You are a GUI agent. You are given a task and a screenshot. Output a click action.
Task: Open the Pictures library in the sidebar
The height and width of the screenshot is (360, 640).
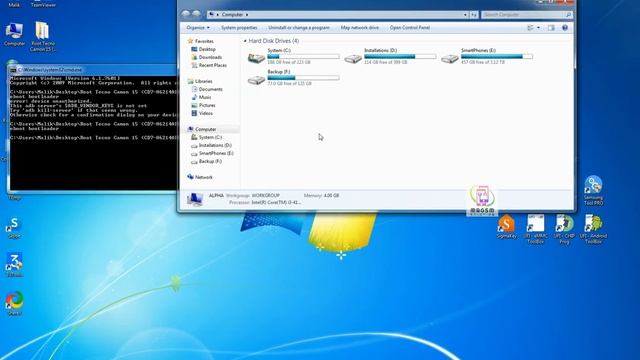pyautogui.click(x=207, y=105)
